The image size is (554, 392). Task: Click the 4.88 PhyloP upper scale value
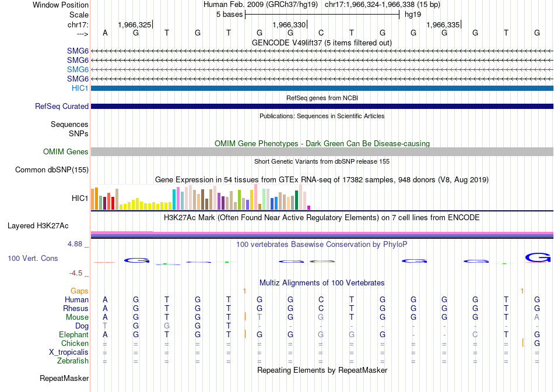(x=75, y=244)
